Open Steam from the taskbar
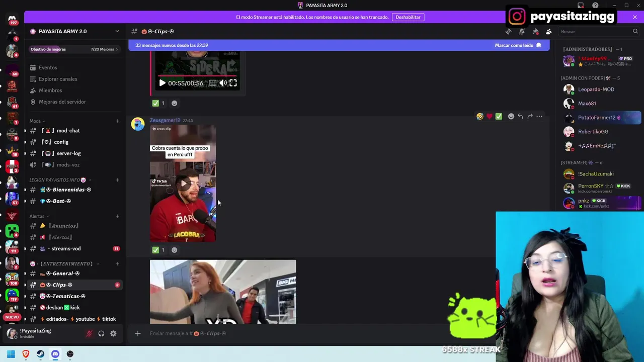 40,354
